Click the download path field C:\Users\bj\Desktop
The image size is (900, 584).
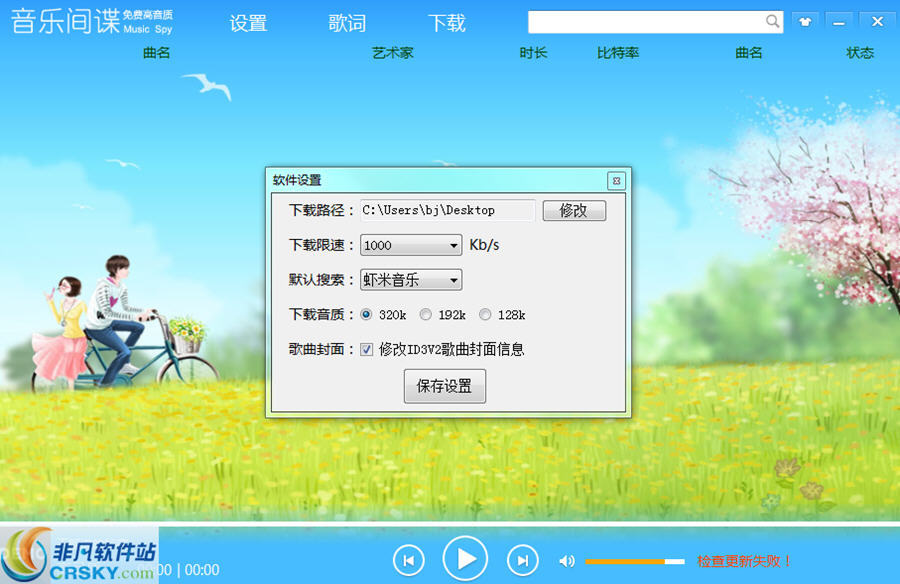pyautogui.click(x=448, y=210)
